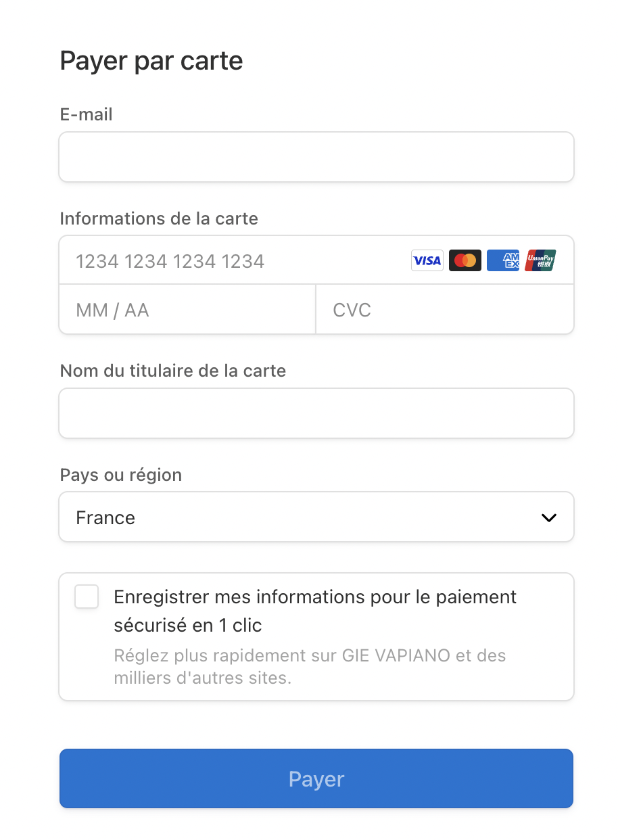
Task: Submit payment with the Payer button
Action: [316, 778]
